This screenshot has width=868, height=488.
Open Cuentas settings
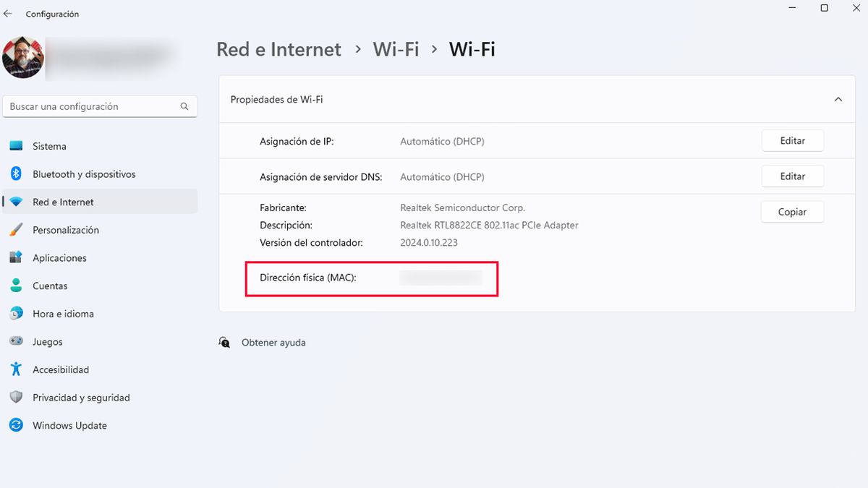pos(16,286)
